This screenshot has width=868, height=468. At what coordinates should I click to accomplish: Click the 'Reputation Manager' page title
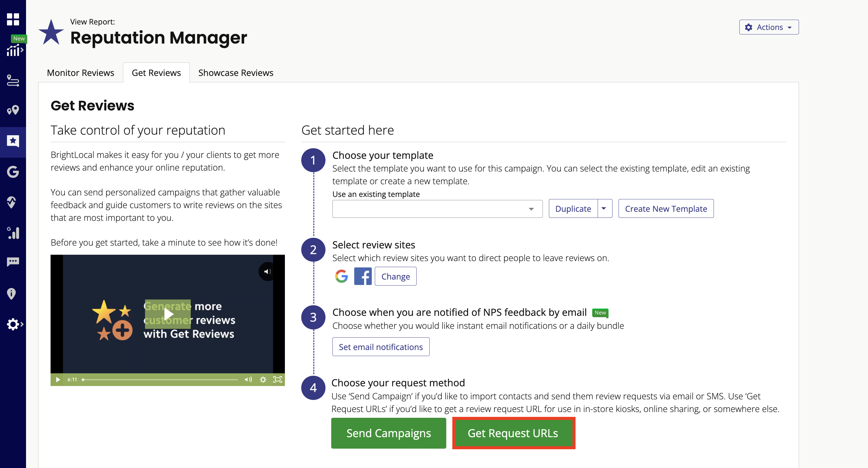tap(158, 38)
